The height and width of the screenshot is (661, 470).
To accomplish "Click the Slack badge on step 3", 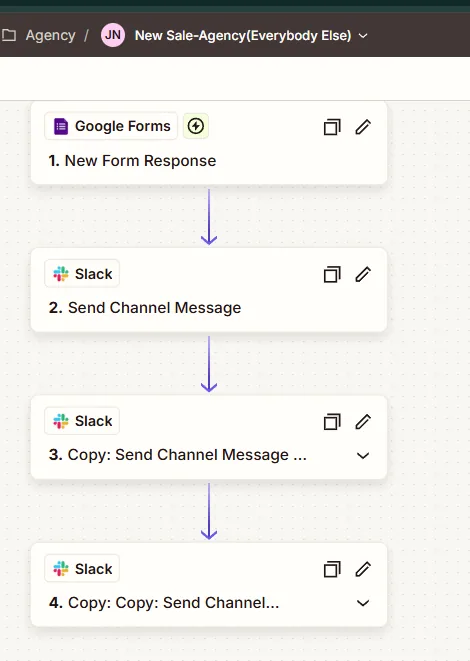I will 82,421.
